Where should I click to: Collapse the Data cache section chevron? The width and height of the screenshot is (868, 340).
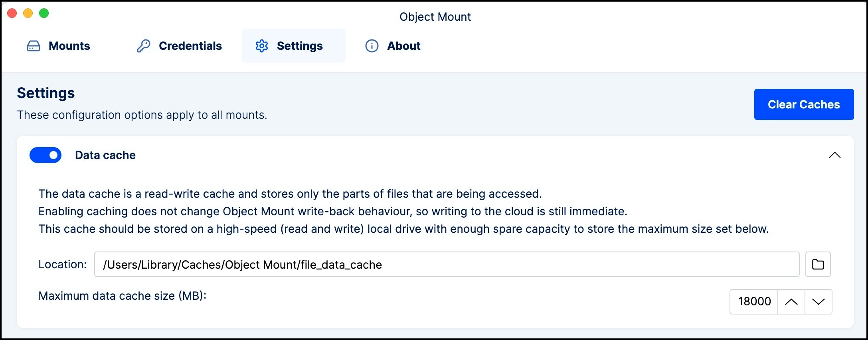point(834,155)
